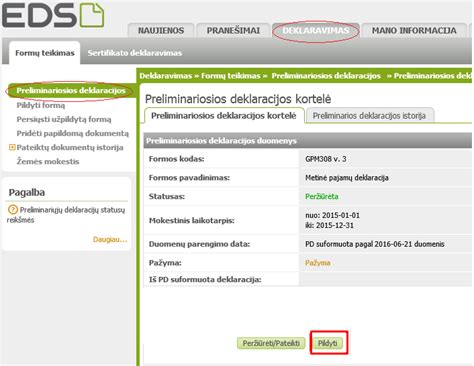The width and height of the screenshot is (474, 366).
Task: Open the Žemės mokestis sidebar link
Action: [48, 161]
